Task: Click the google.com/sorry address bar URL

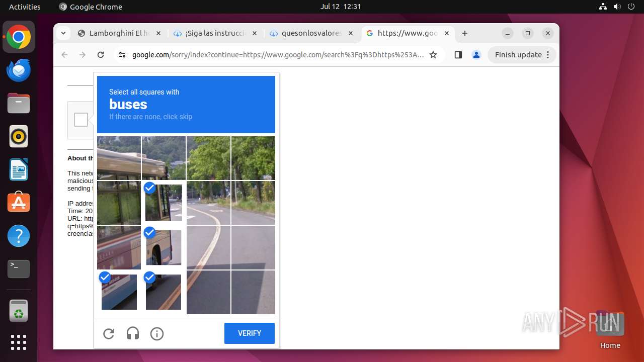Action: pyautogui.click(x=278, y=55)
